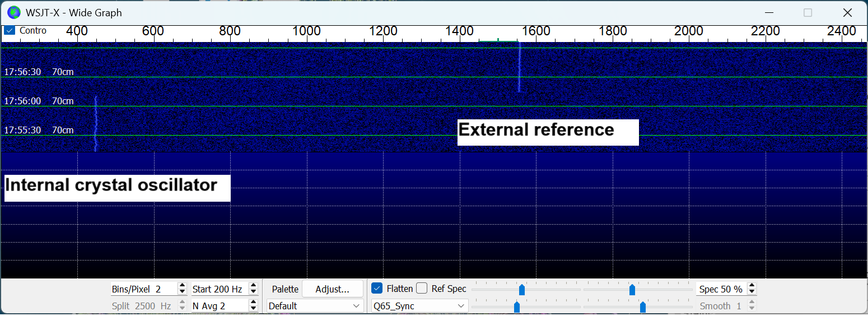Lower Start 200 Hz with down arrow
Viewport: 868px width, 316px height.
[253, 292]
